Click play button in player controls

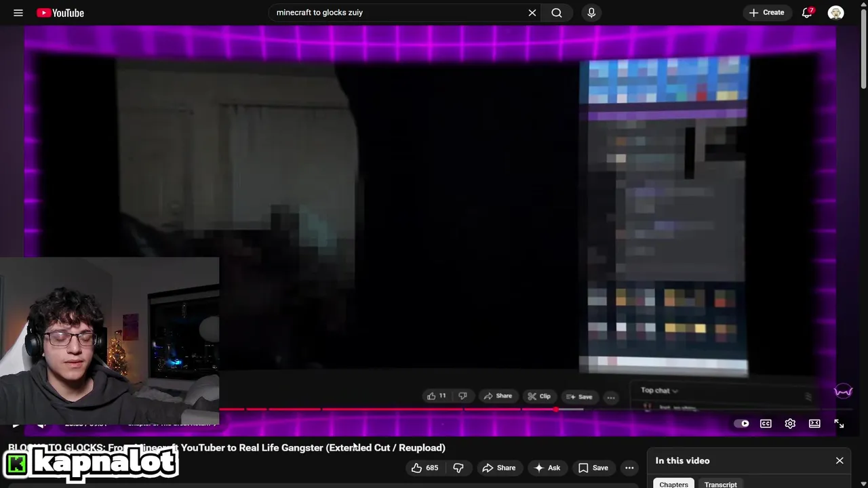(x=16, y=424)
